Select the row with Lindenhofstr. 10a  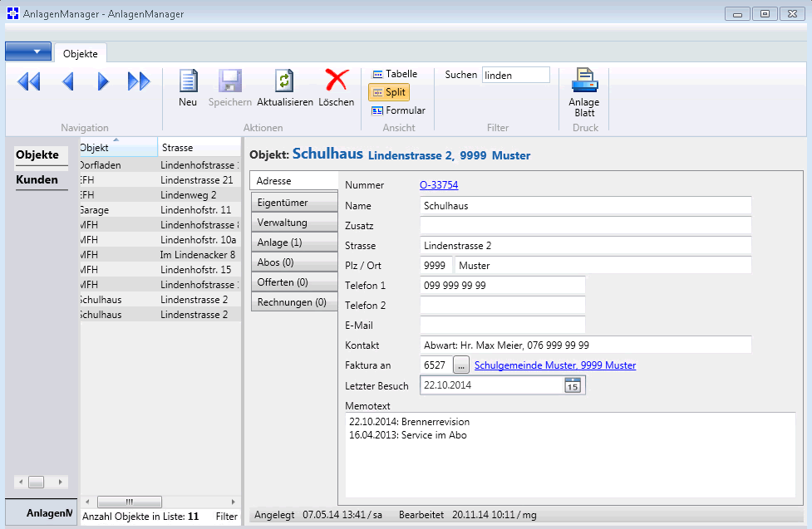160,240
